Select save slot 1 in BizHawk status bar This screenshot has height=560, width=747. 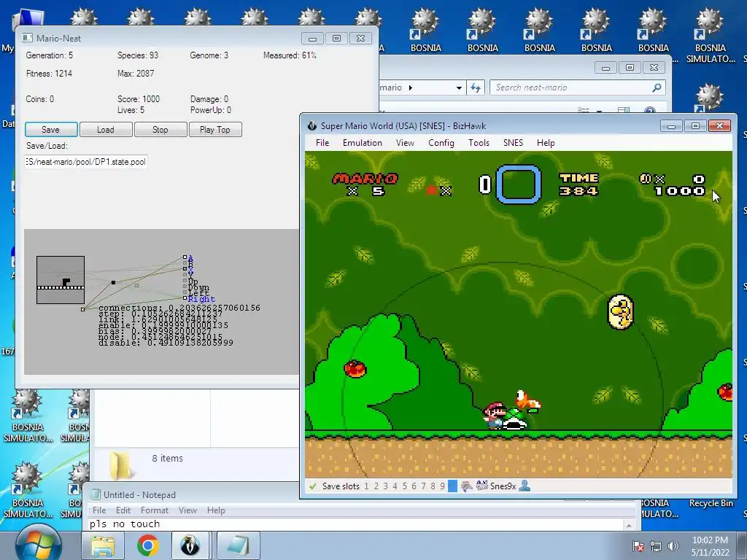point(366,486)
